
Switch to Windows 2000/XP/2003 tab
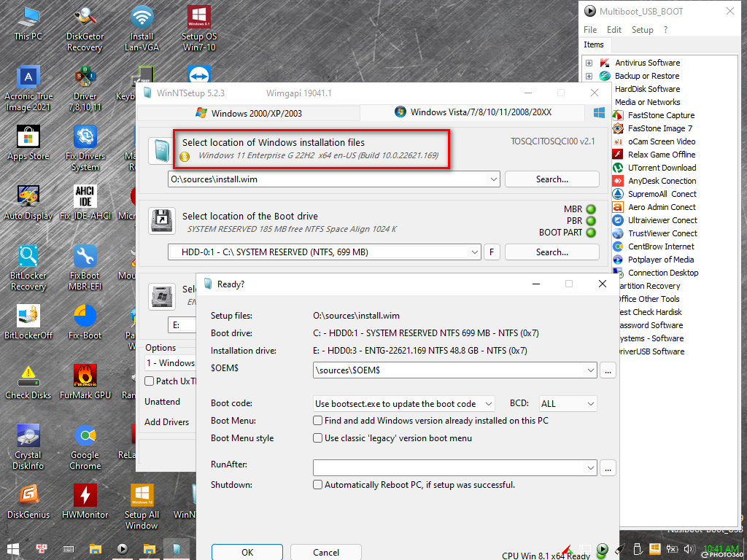(248, 113)
